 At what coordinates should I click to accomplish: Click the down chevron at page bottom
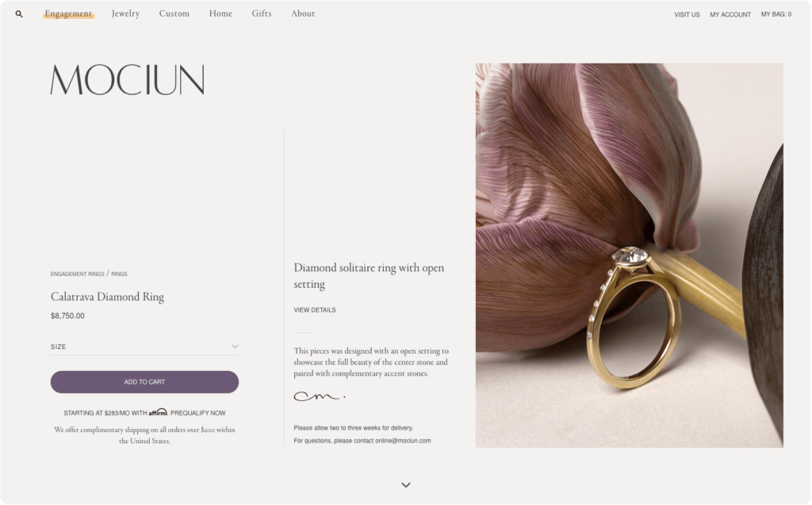pyautogui.click(x=406, y=485)
